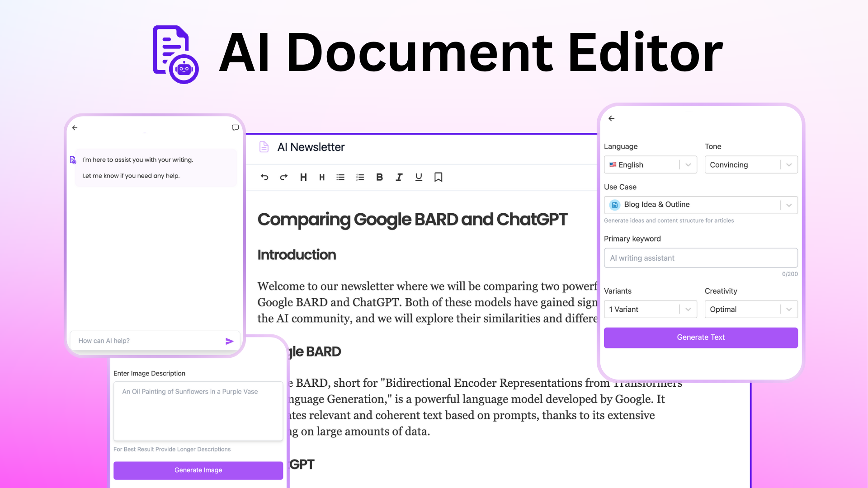Viewport: 868px width, 488px height.
Task: Click the Generate Text button
Action: 700,337
